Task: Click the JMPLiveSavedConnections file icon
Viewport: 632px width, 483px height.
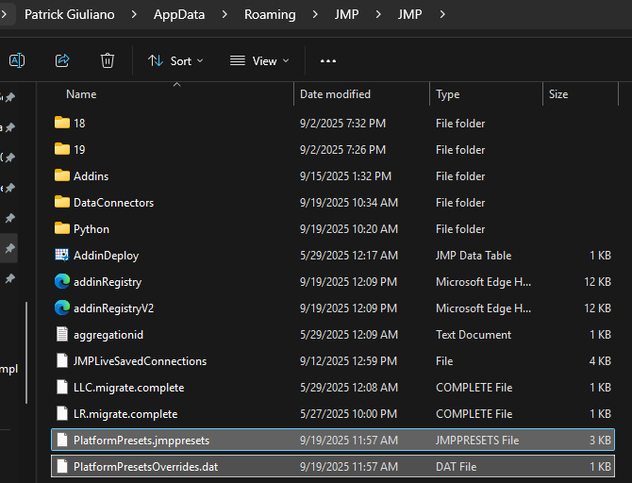Action: pos(62,360)
